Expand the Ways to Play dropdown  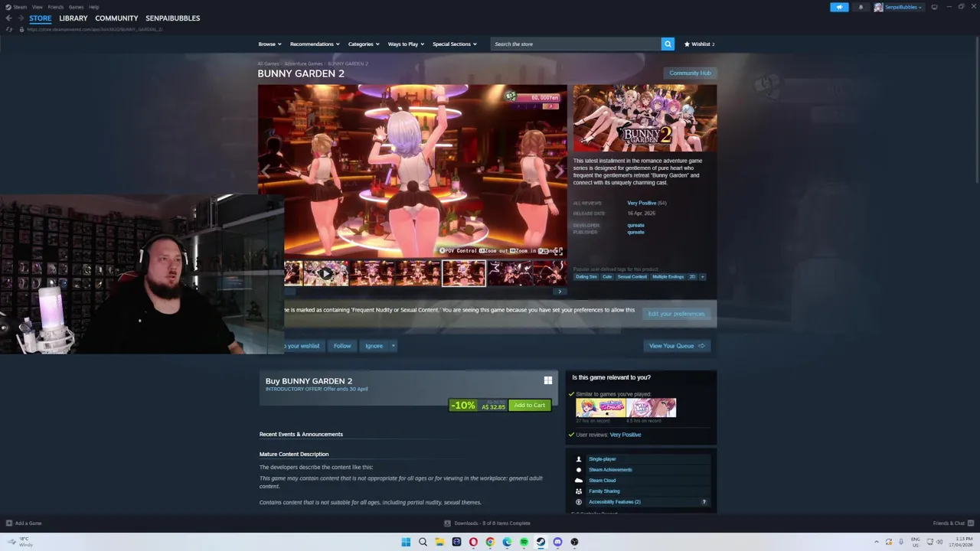click(406, 44)
